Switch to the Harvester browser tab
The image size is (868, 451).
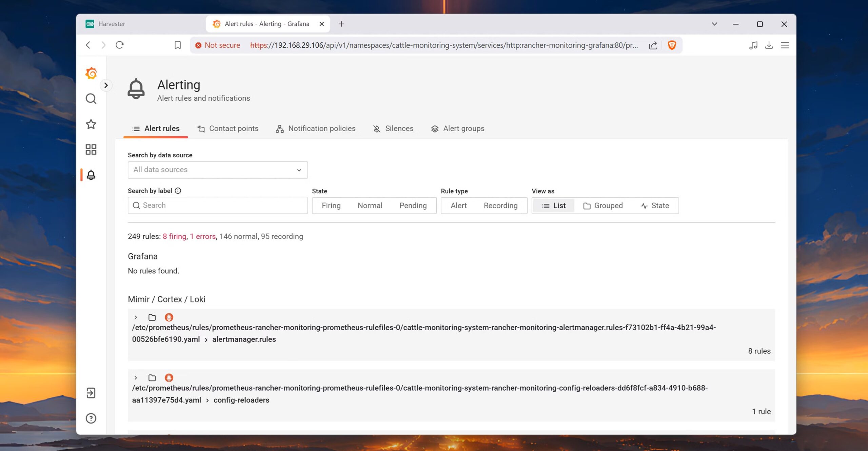click(x=112, y=24)
